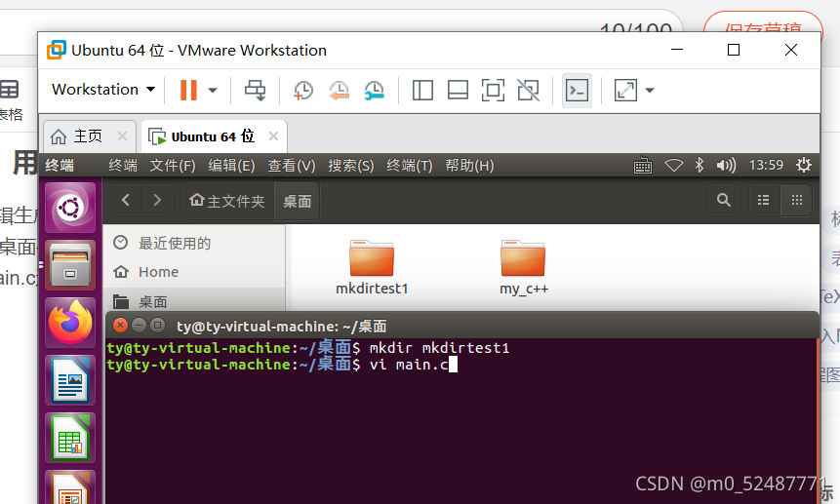Open the Bluetooth indicator
840x504 pixels.
(x=700, y=165)
